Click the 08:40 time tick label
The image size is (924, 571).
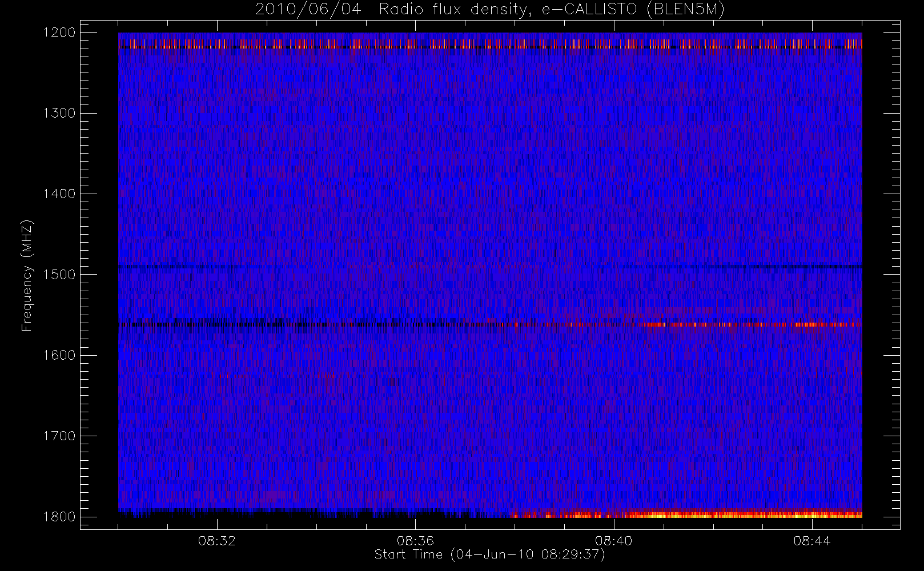[x=613, y=541]
